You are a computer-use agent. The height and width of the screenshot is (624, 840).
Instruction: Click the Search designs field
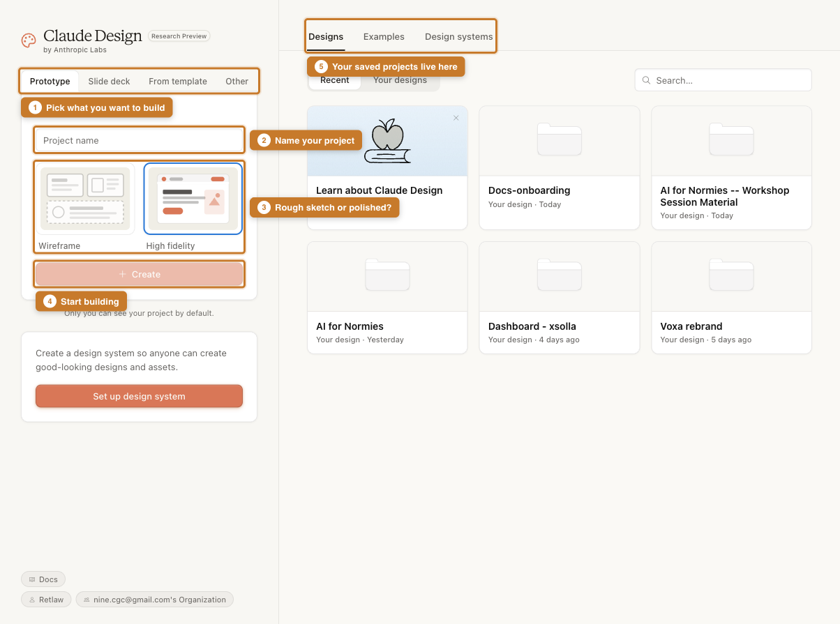coord(723,80)
